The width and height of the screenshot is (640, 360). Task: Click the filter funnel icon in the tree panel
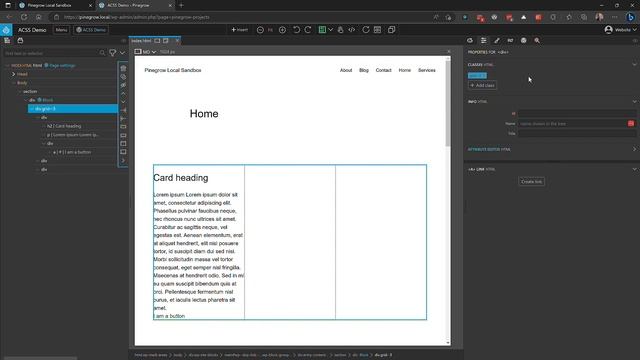113,53
